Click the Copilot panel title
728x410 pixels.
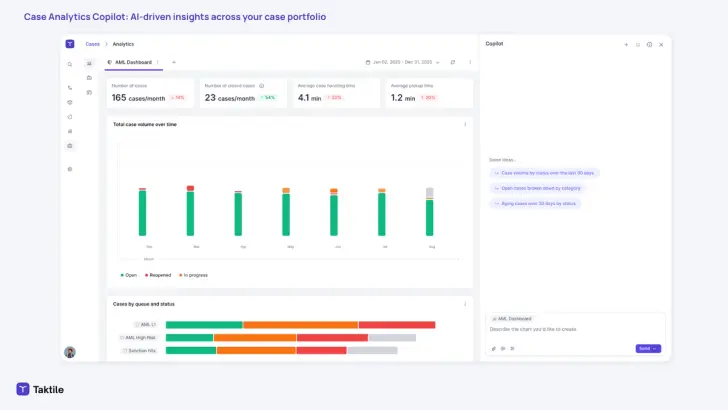point(494,44)
